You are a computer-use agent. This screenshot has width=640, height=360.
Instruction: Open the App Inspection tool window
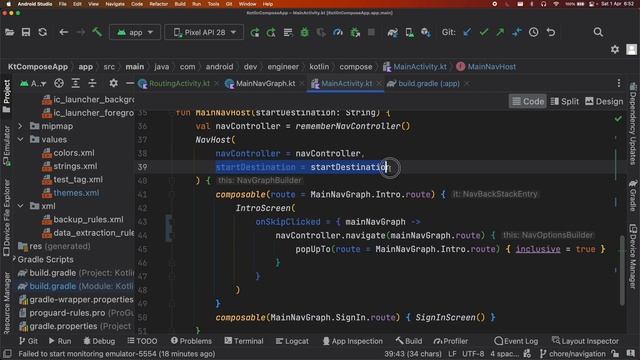[x=353, y=341]
